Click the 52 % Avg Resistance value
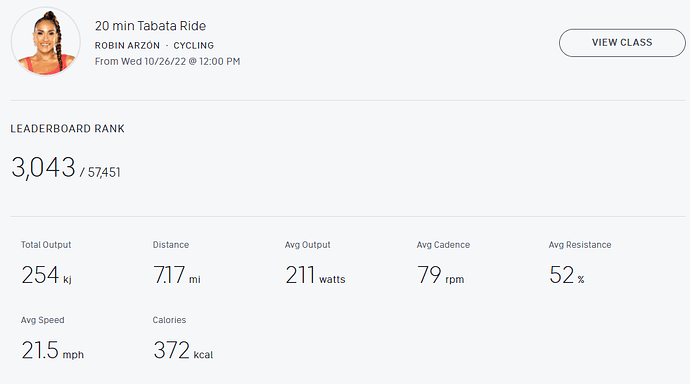The height and width of the screenshot is (384, 690). [x=567, y=275]
